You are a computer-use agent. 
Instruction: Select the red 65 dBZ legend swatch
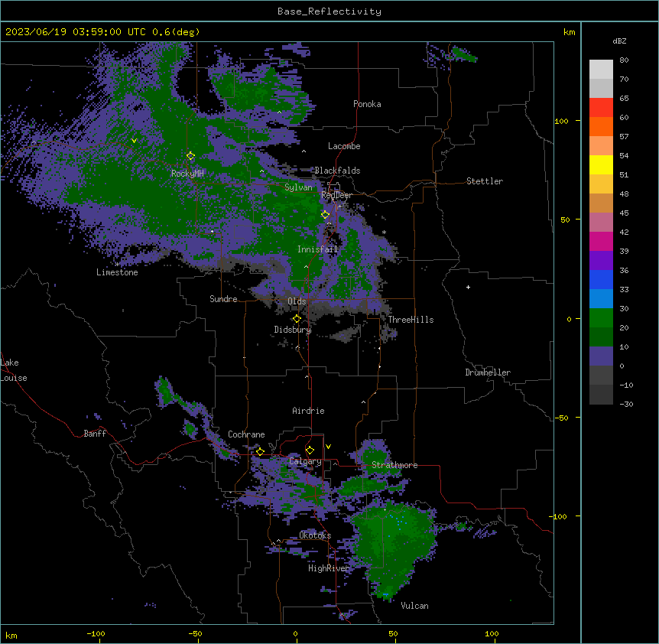click(x=601, y=108)
